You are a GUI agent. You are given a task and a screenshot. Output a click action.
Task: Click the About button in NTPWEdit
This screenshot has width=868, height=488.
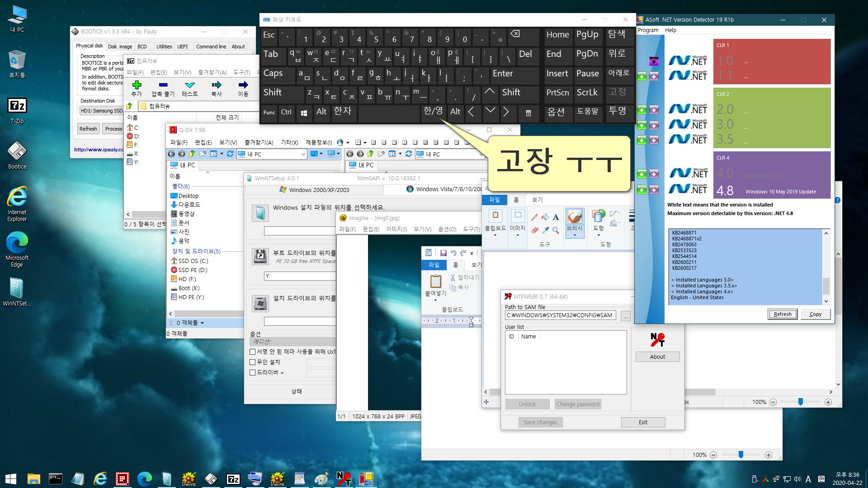657,357
